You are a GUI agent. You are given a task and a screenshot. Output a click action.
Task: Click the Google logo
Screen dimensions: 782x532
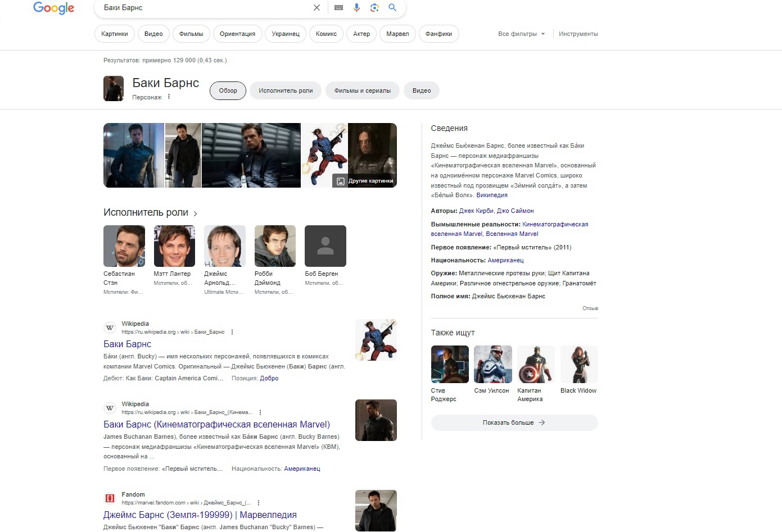point(54,8)
